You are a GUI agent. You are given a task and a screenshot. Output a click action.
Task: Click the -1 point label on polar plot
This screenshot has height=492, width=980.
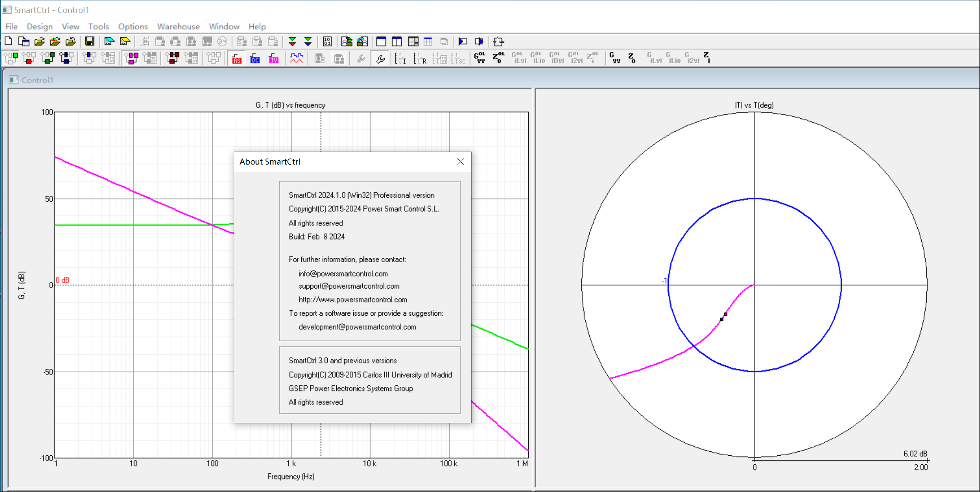click(x=665, y=281)
